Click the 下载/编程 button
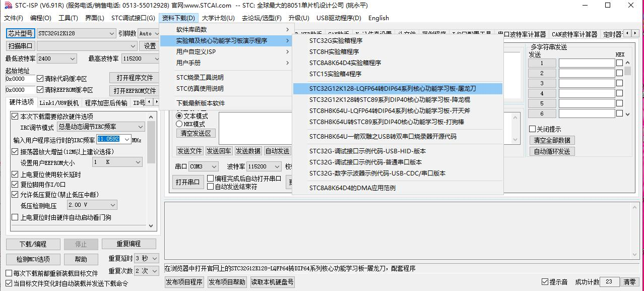Viewport: 644px width, 291px height. pos(33,244)
